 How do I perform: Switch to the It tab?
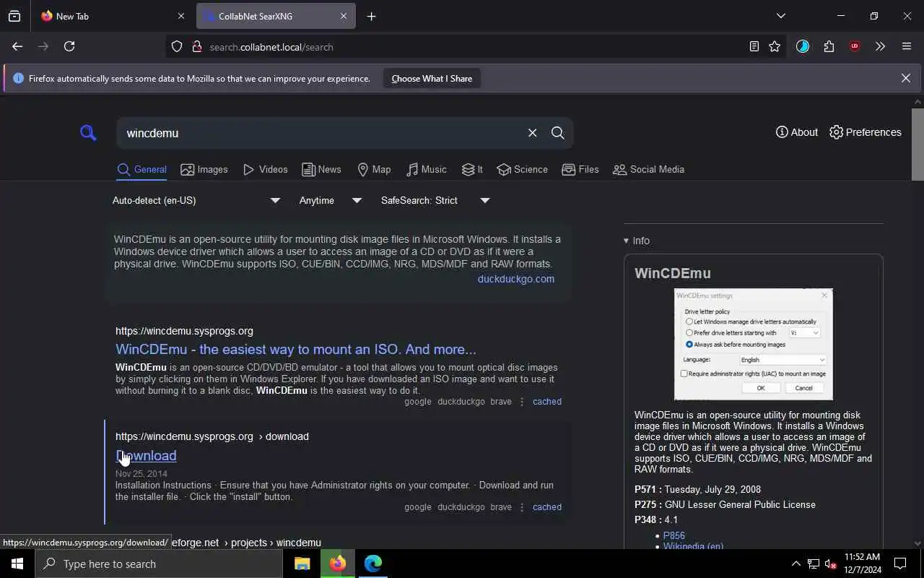pos(472,169)
